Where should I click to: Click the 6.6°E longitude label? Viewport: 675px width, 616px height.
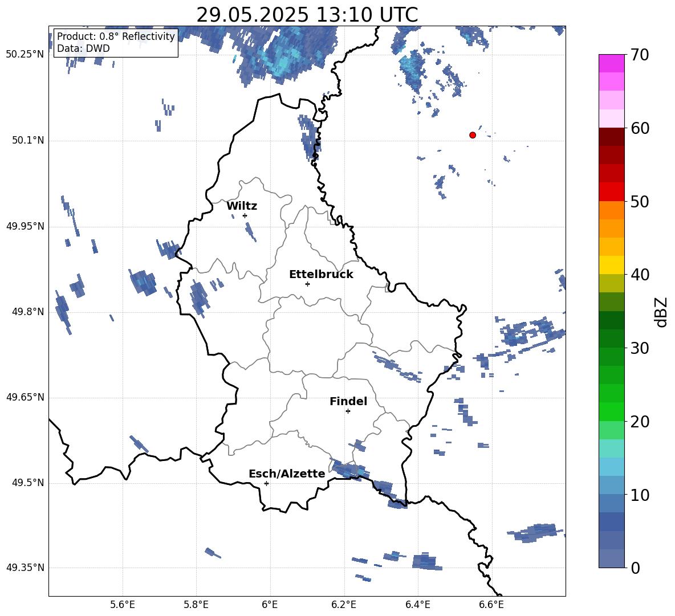(491, 605)
